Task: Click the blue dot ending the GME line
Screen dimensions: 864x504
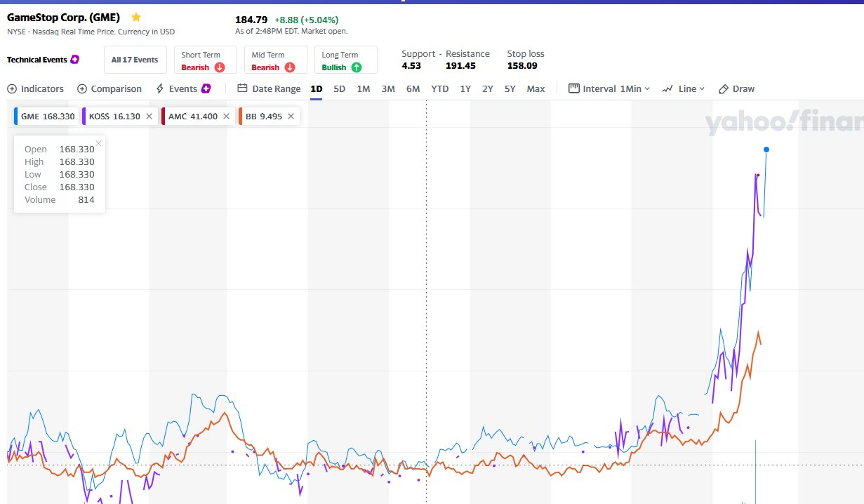Action: (766, 150)
